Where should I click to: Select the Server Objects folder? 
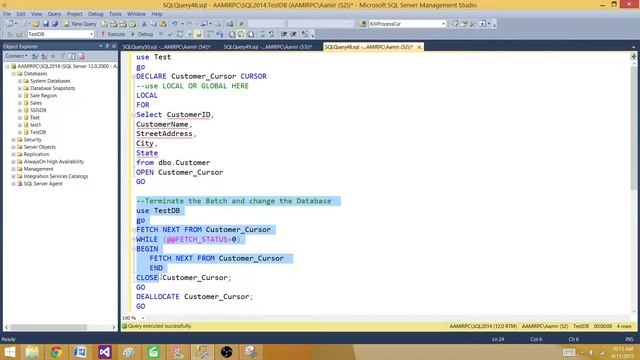[40, 147]
